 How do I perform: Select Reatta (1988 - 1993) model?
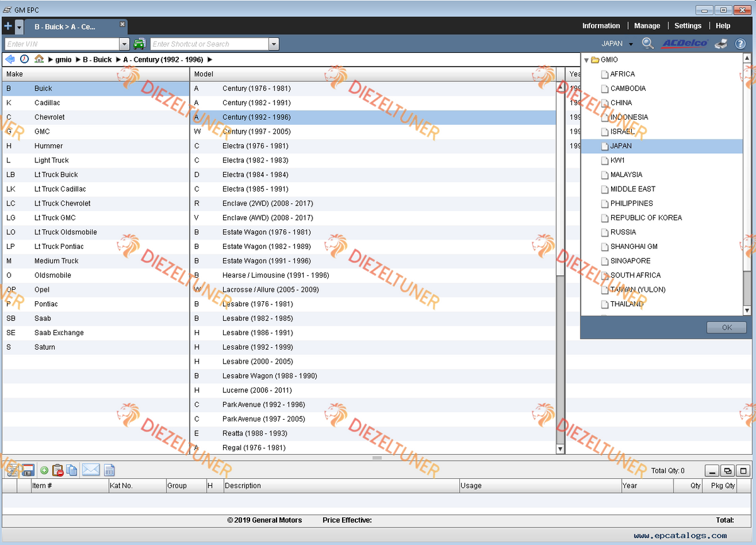click(x=373, y=433)
